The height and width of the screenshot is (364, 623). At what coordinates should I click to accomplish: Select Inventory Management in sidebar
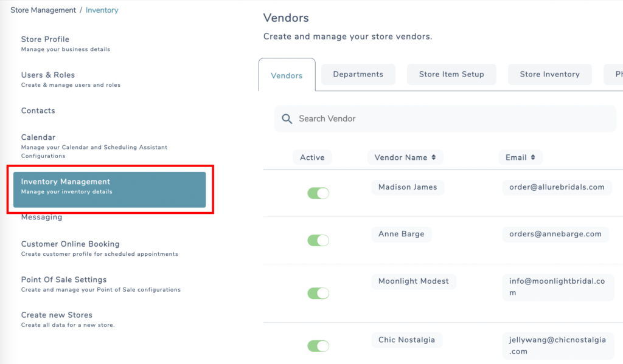point(110,190)
